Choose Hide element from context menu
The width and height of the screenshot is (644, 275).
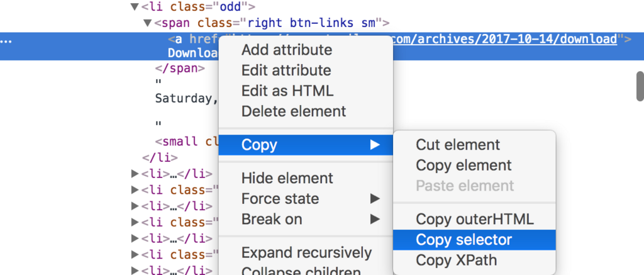point(306,178)
